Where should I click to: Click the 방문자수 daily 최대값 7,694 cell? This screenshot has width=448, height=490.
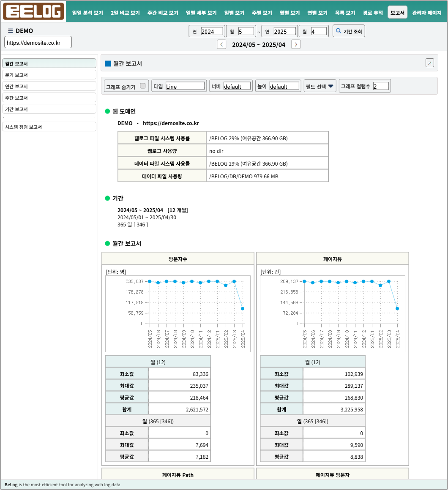(x=180, y=445)
